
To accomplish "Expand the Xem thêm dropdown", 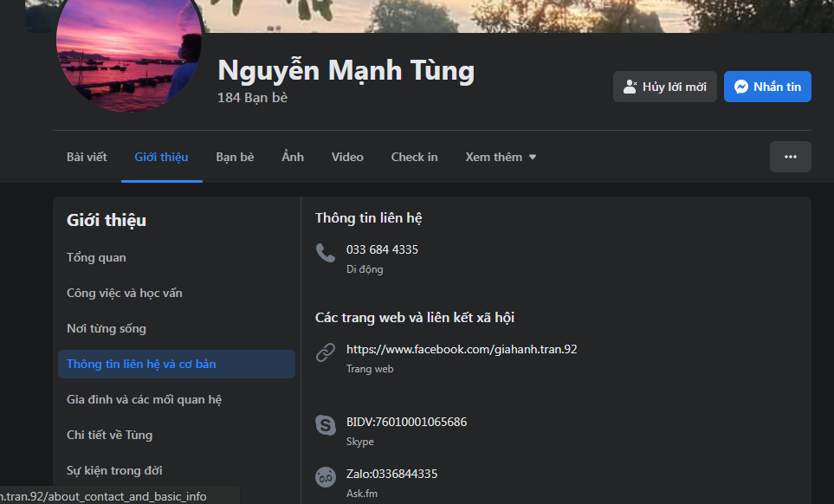I will point(501,157).
